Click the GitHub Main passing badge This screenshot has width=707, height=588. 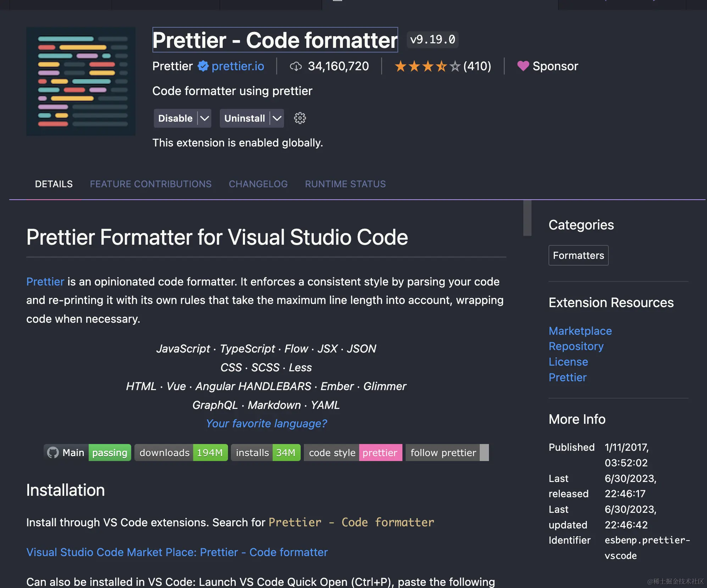coord(87,453)
